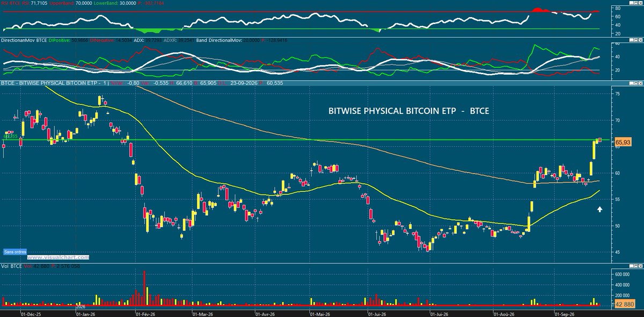Click the 75 price level on price axis
Image resolution: width=644 pixels, height=317 pixels.
pyautogui.click(x=618, y=93)
